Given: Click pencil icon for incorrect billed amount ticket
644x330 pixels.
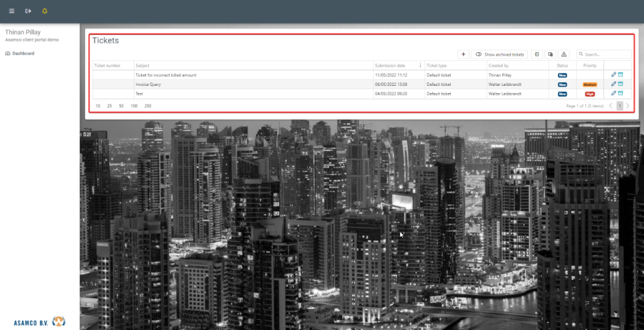Looking at the screenshot, I should (613, 74).
